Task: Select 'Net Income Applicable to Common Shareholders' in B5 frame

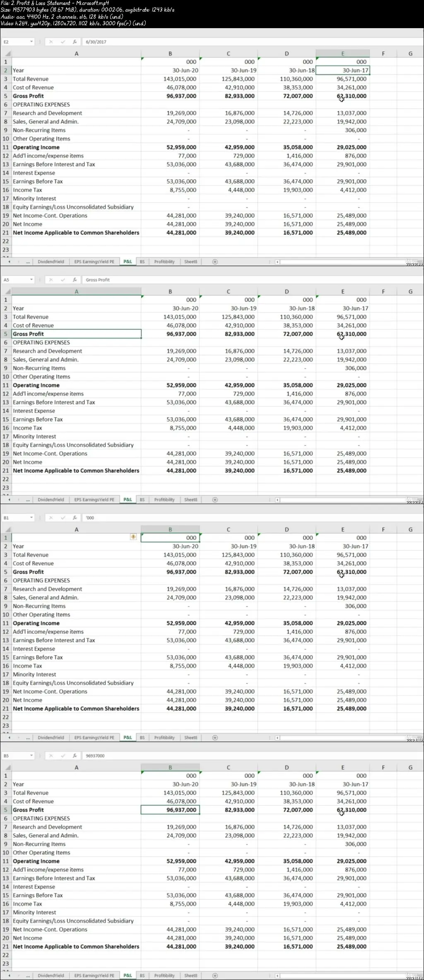Action: point(76,946)
